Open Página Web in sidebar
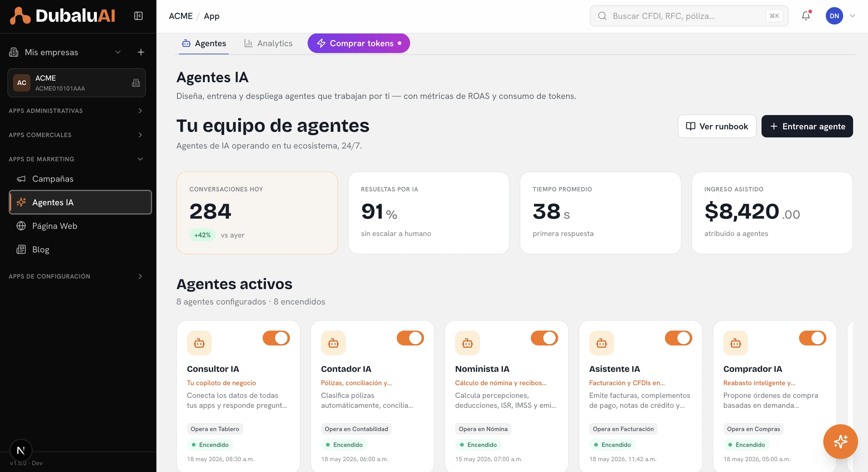The image size is (868, 472). tap(80, 226)
